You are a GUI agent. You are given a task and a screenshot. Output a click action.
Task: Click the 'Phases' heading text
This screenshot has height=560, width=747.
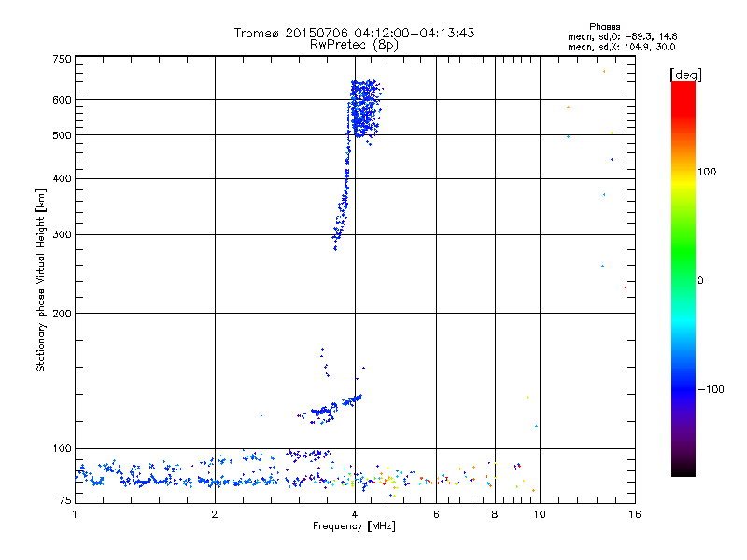coord(604,27)
